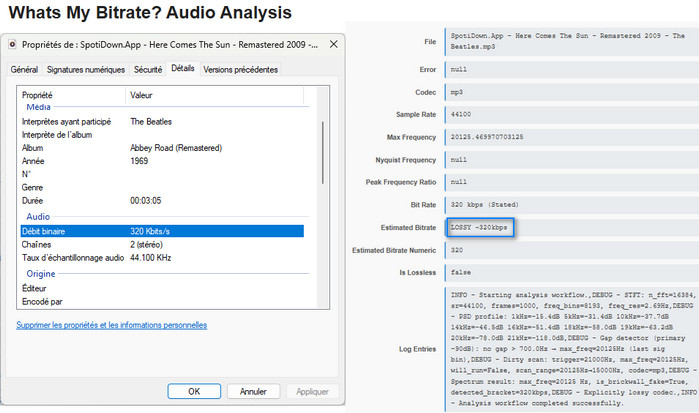Select the N° property row

click(x=162, y=174)
